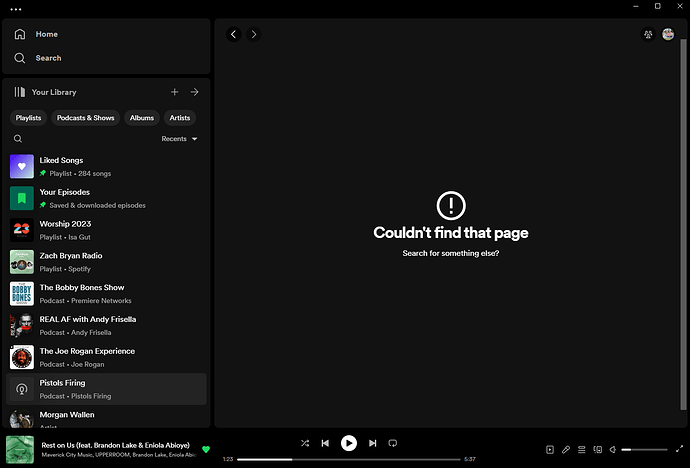Toggle repeat mode
Image resolution: width=690 pixels, height=468 pixels.
click(x=393, y=443)
